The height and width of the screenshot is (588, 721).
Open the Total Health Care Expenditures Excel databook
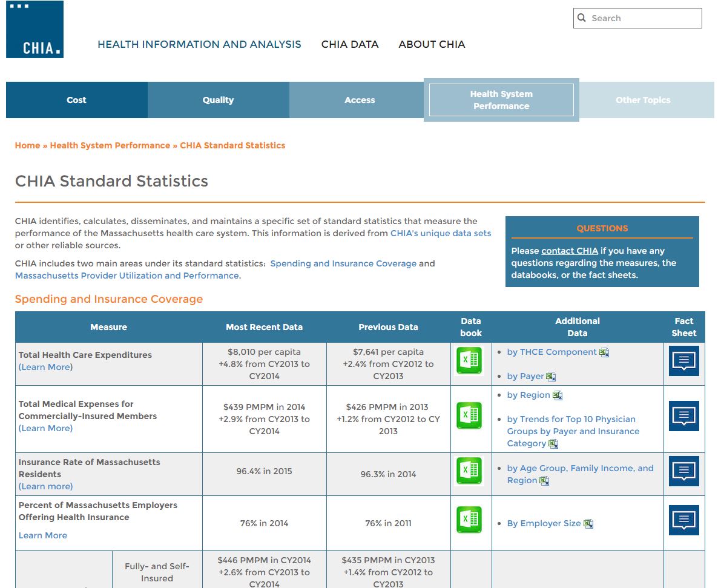coord(469,361)
